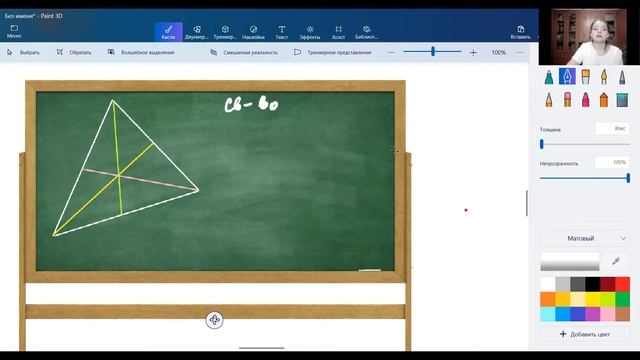Click Добавить цвет button
The width and height of the screenshot is (640, 360).
coord(584,334)
